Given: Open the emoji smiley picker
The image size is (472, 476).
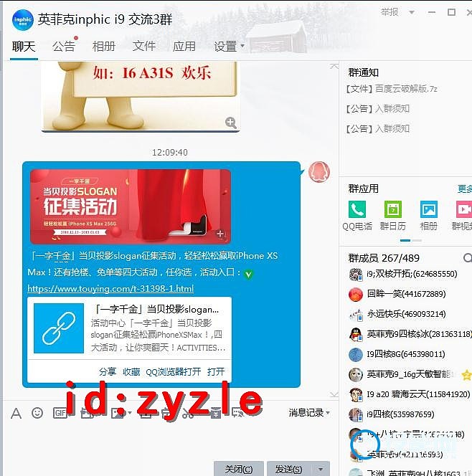Looking at the screenshot, I should pyautogui.click(x=37, y=413).
